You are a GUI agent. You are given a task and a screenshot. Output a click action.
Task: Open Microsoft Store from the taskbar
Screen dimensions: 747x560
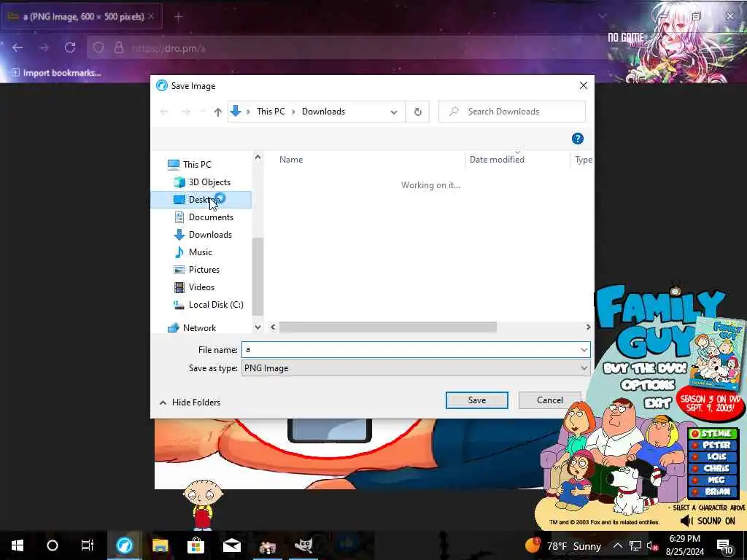point(196,545)
